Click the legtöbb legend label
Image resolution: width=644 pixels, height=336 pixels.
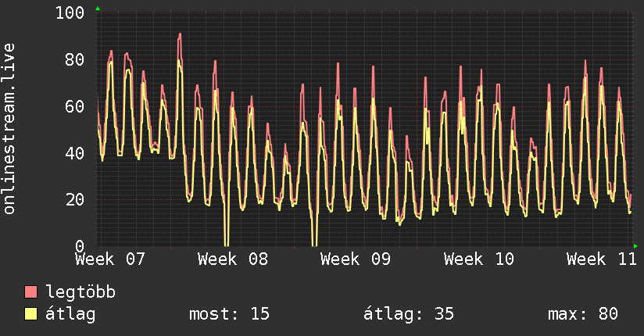[x=80, y=291]
